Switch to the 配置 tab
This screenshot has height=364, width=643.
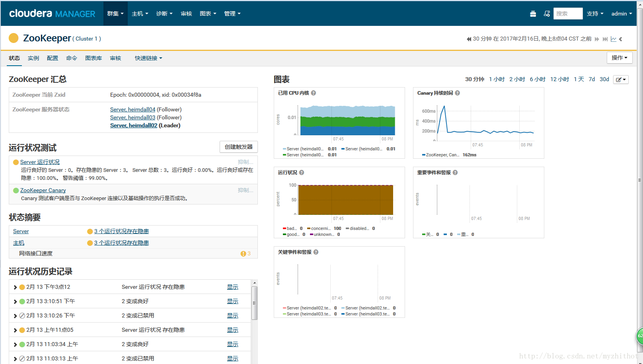[53, 58]
